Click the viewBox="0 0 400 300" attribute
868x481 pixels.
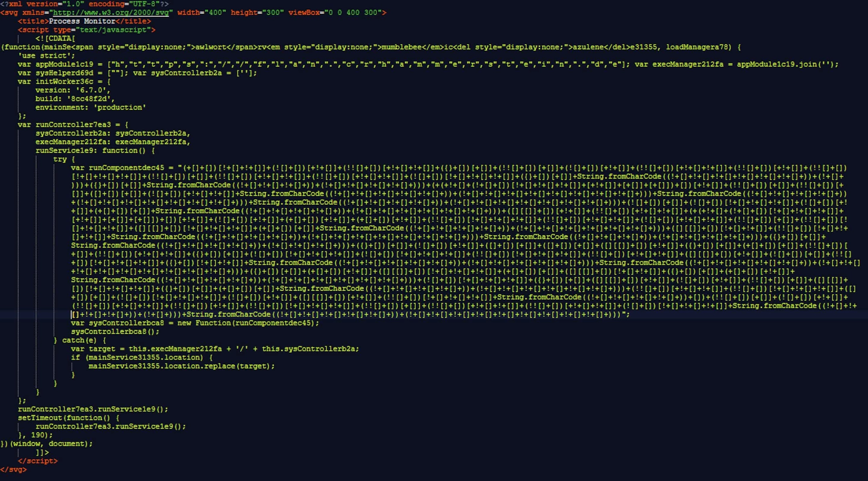point(335,13)
